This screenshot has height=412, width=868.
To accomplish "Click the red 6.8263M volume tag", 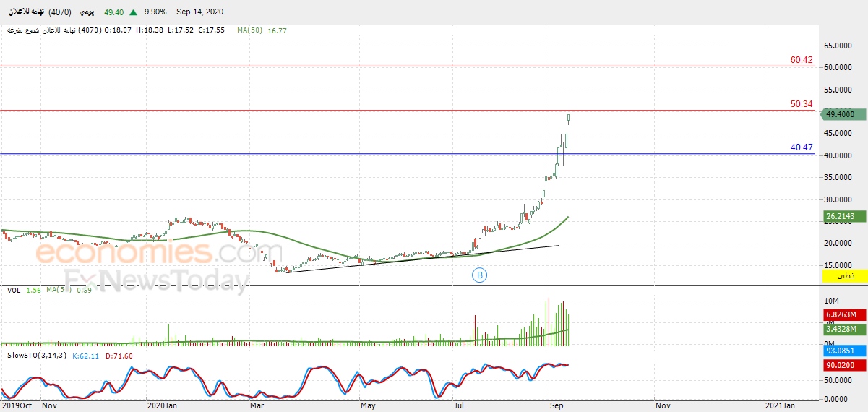I will [x=844, y=315].
